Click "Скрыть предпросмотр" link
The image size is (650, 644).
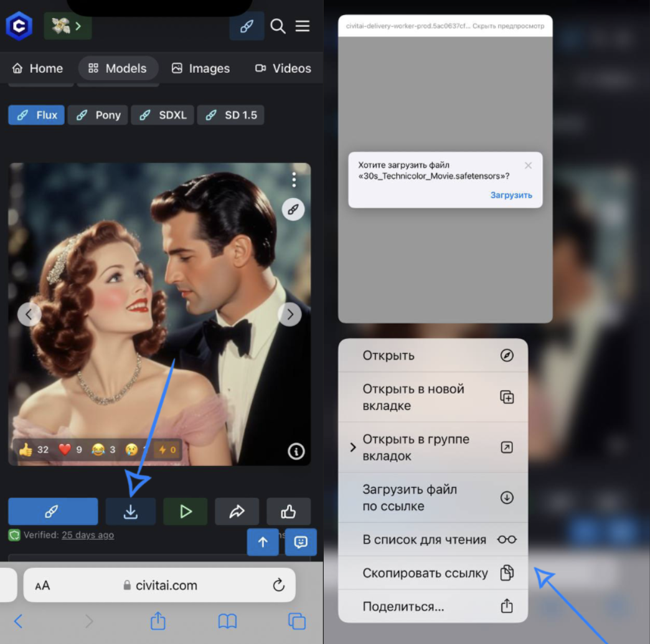point(508,26)
